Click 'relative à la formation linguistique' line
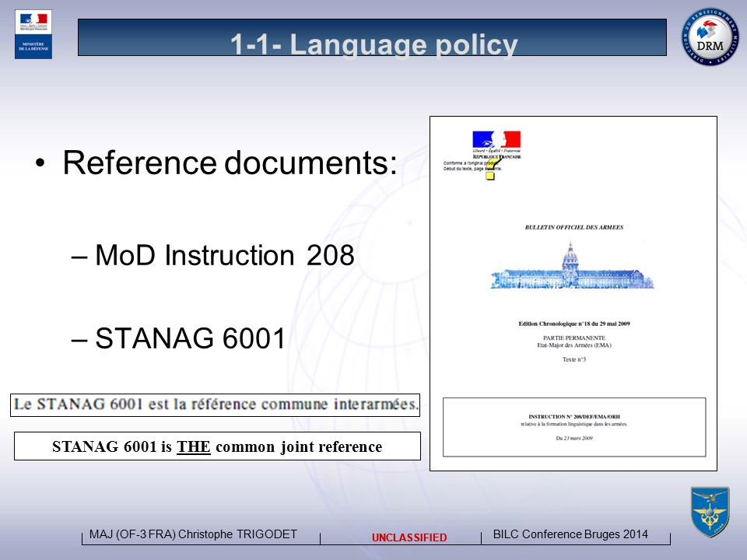Image resolution: width=747 pixels, height=560 pixels. [574, 424]
